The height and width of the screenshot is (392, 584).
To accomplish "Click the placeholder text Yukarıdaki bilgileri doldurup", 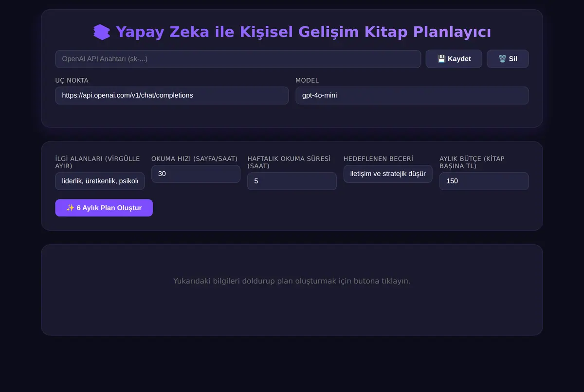I will (x=292, y=281).
